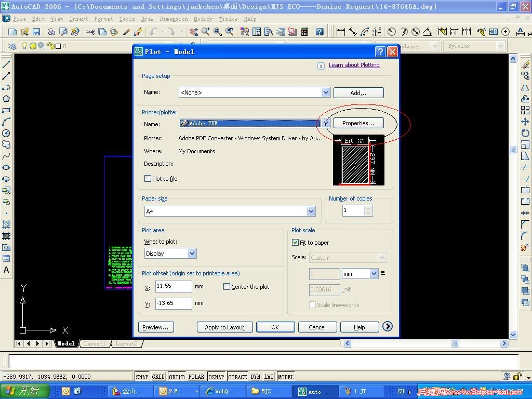This screenshot has width=532, height=399.
Task: Open the Learn about Plotting link
Action: [x=354, y=65]
